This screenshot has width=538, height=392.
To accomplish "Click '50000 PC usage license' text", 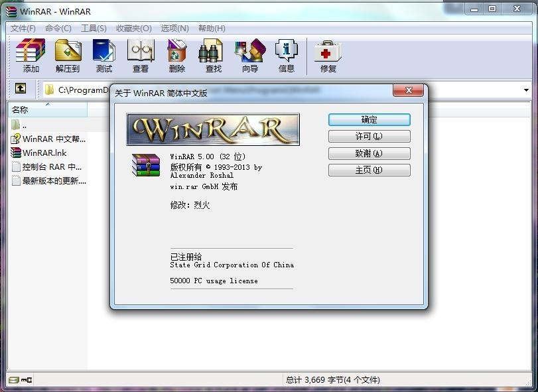I will tap(214, 281).
